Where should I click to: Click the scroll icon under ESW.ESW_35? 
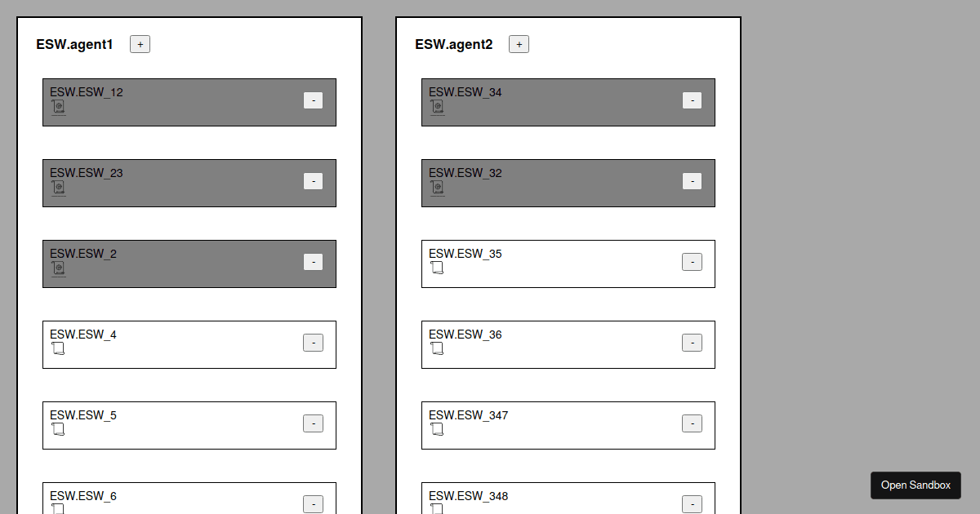pos(437,268)
